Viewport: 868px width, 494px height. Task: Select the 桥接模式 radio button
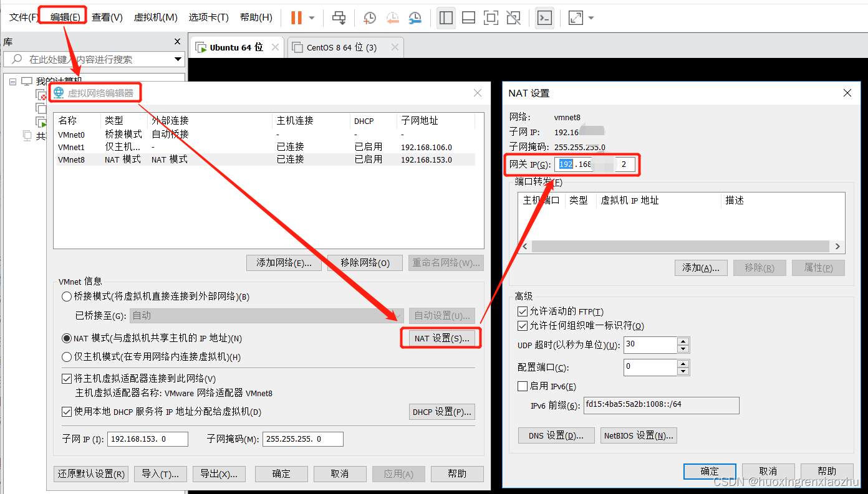[67, 297]
